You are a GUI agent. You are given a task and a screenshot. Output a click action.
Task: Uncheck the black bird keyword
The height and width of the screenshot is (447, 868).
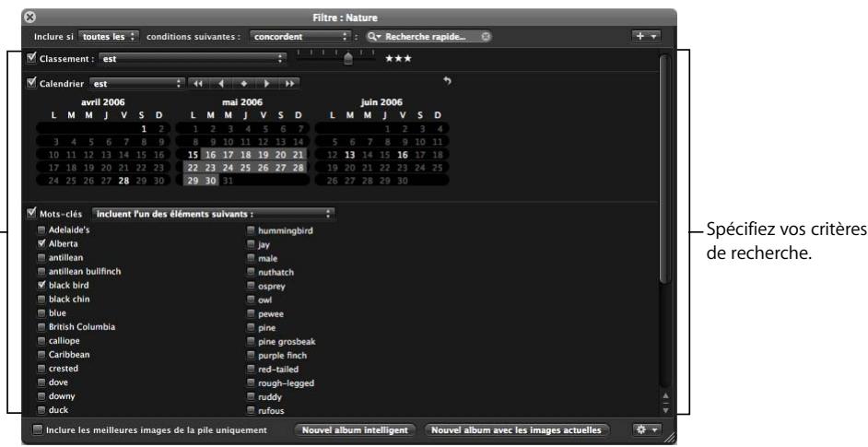pos(41,285)
